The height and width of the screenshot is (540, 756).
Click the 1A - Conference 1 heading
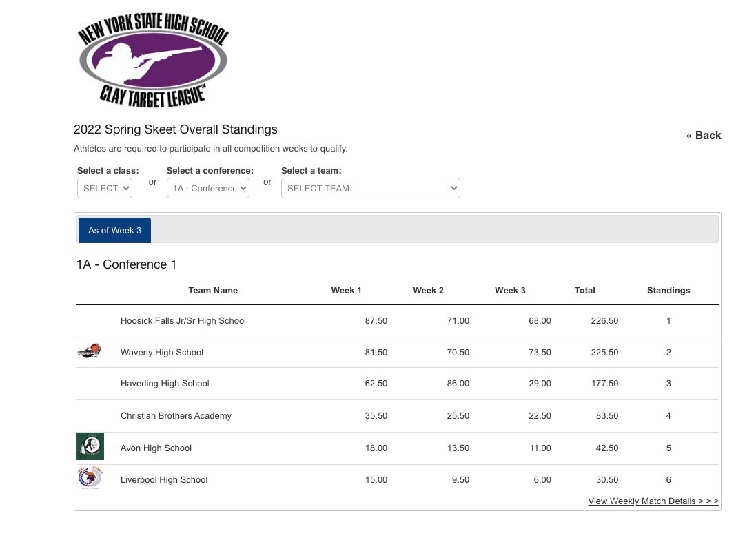click(126, 264)
